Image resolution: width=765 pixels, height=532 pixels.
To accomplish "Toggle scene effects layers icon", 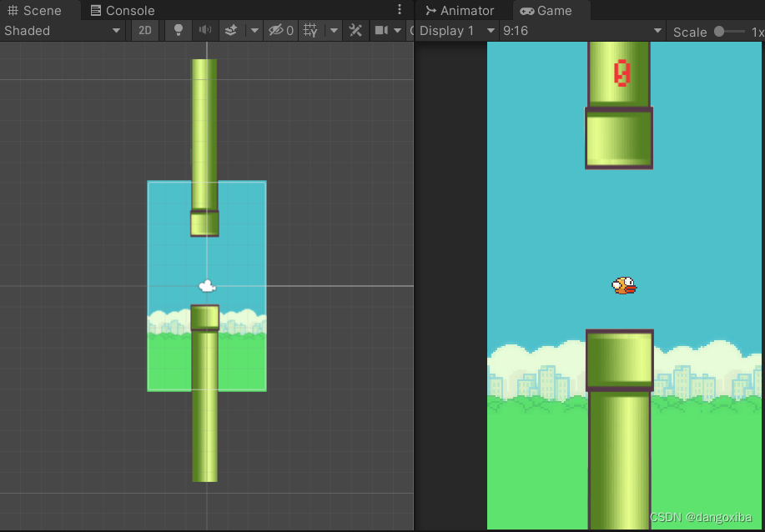I will click(x=231, y=31).
